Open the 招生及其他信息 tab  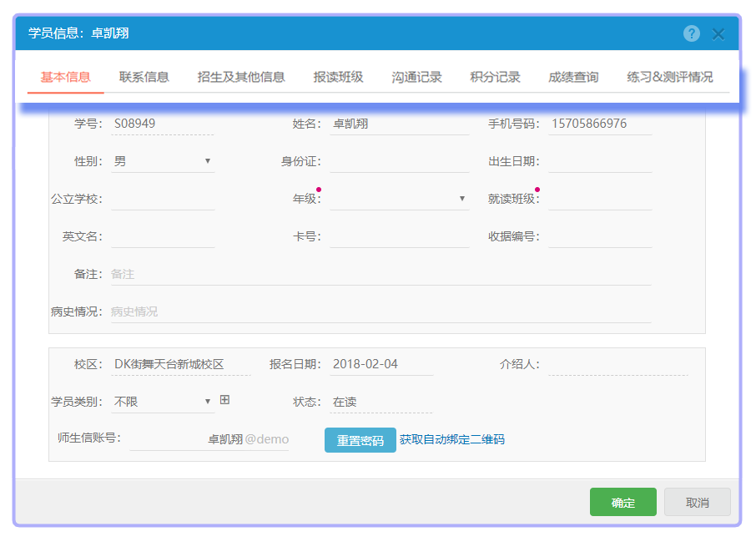point(241,77)
